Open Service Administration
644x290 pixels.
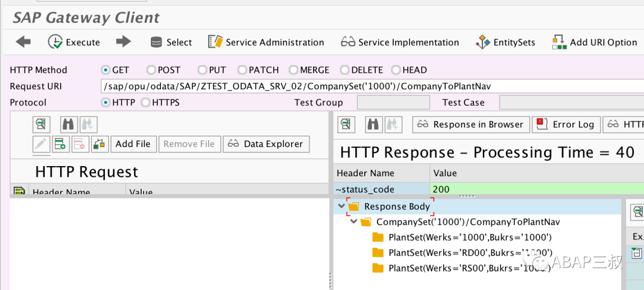[x=266, y=42]
